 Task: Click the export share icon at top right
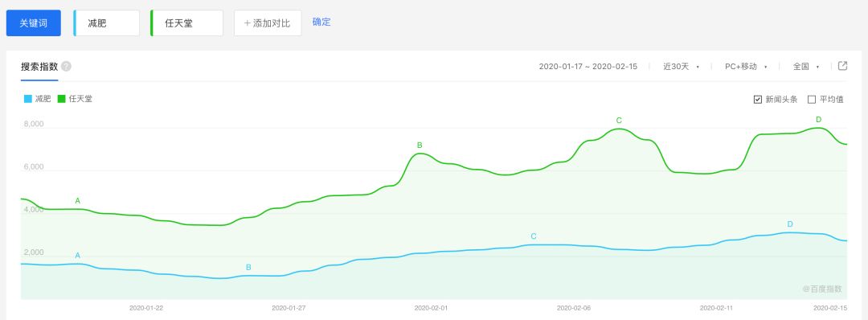point(842,66)
